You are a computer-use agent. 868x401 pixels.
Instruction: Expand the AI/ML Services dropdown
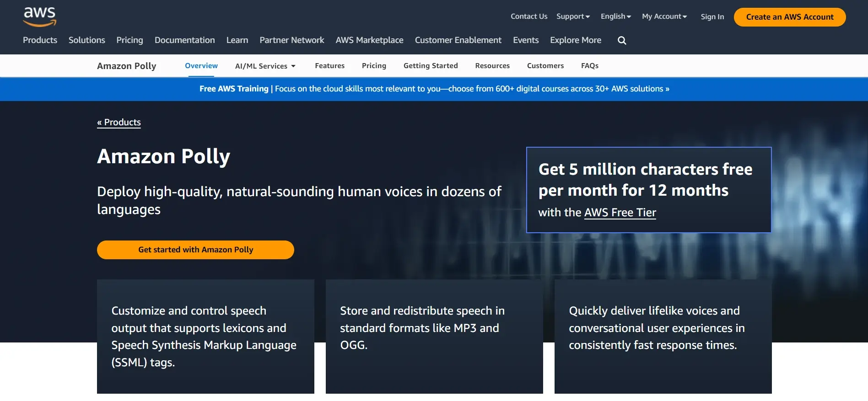pyautogui.click(x=265, y=66)
